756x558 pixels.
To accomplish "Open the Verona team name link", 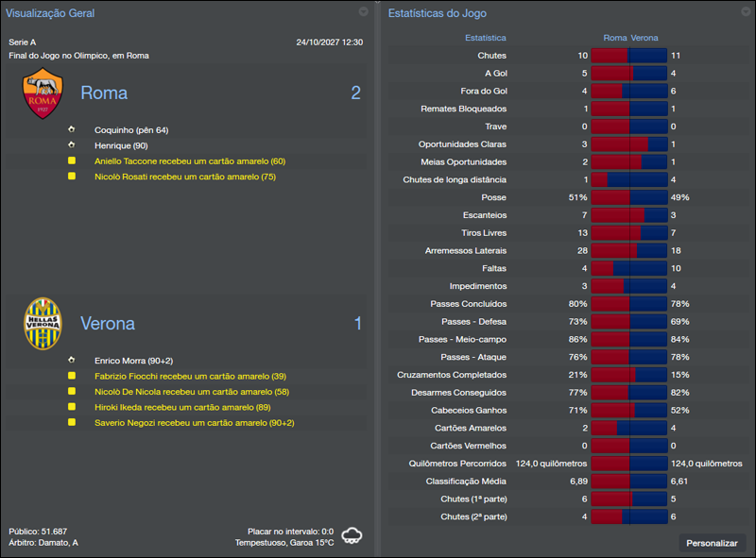I will point(108,323).
